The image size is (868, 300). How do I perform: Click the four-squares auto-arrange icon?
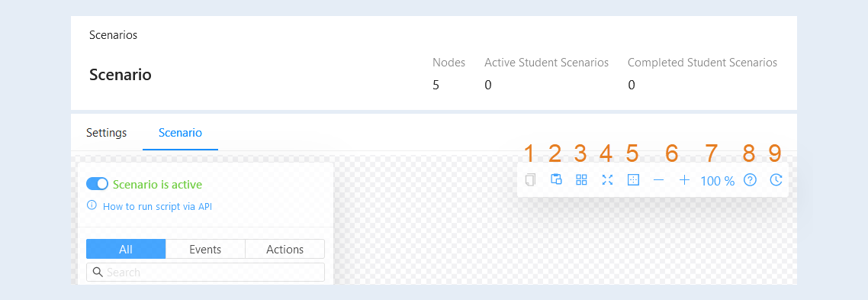pos(581,179)
